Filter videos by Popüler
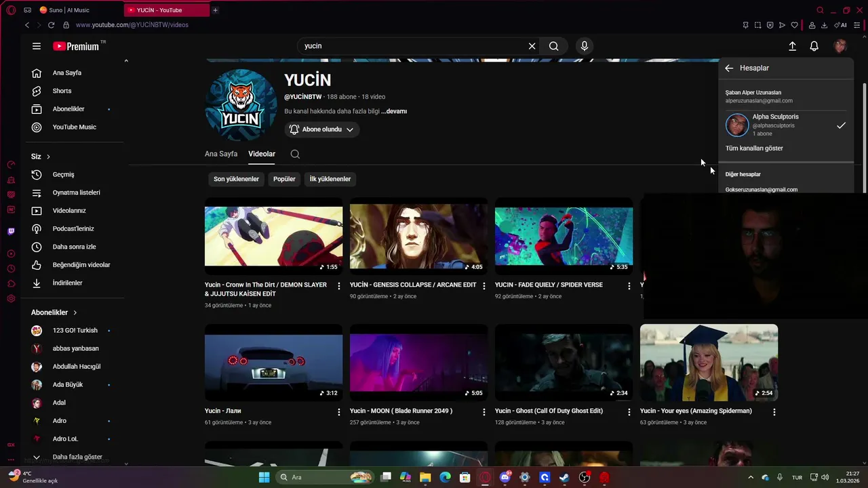This screenshot has width=868, height=488. coord(284,179)
